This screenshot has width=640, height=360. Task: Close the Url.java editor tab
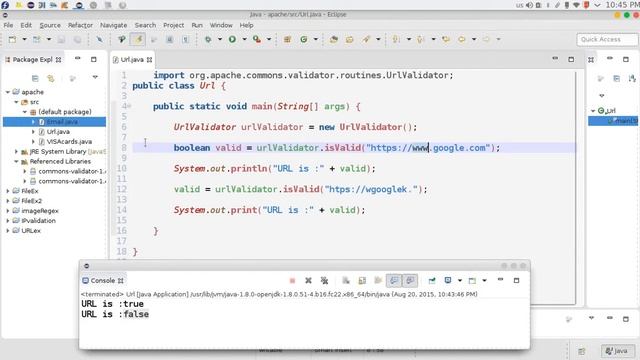[149, 60]
